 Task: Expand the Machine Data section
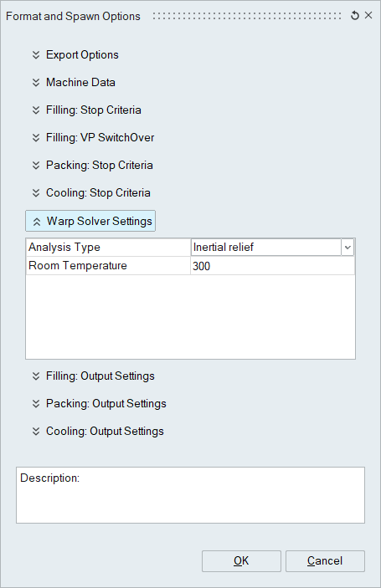(x=74, y=83)
